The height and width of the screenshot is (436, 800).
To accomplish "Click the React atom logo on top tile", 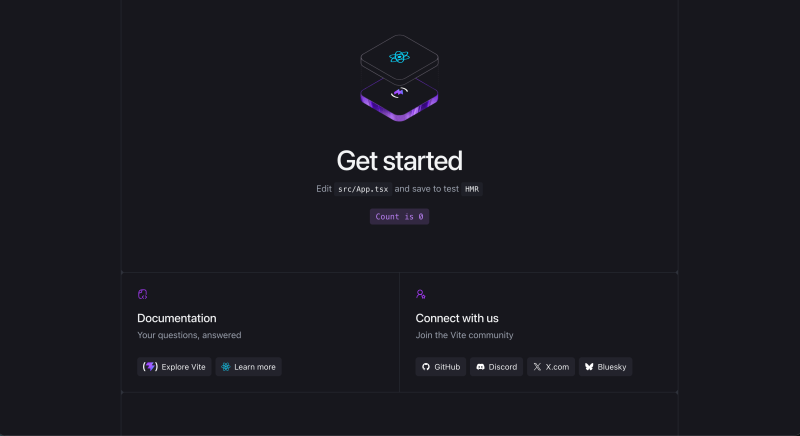I will tap(399, 57).
